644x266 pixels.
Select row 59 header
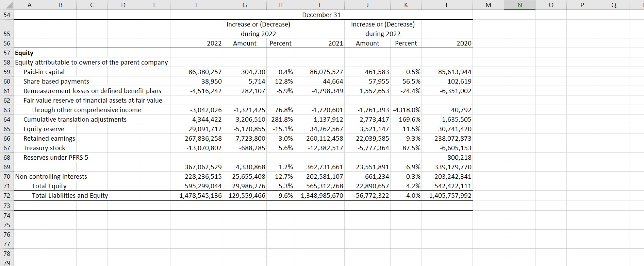[x=7, y=72]
